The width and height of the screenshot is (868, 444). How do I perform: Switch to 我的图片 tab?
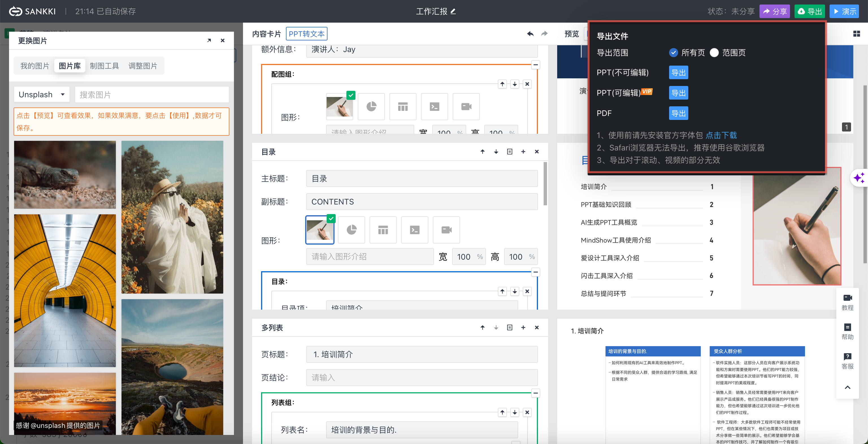[35, 66]
